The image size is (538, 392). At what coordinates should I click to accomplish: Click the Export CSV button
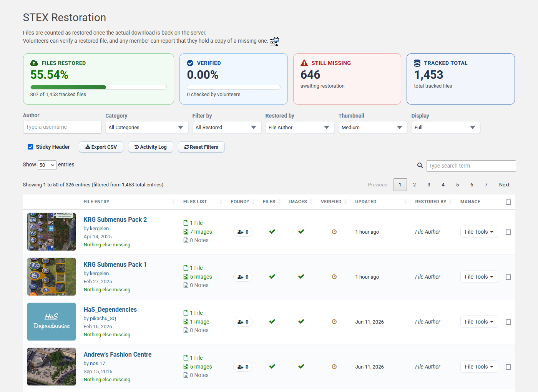click(x=101, y=147)
